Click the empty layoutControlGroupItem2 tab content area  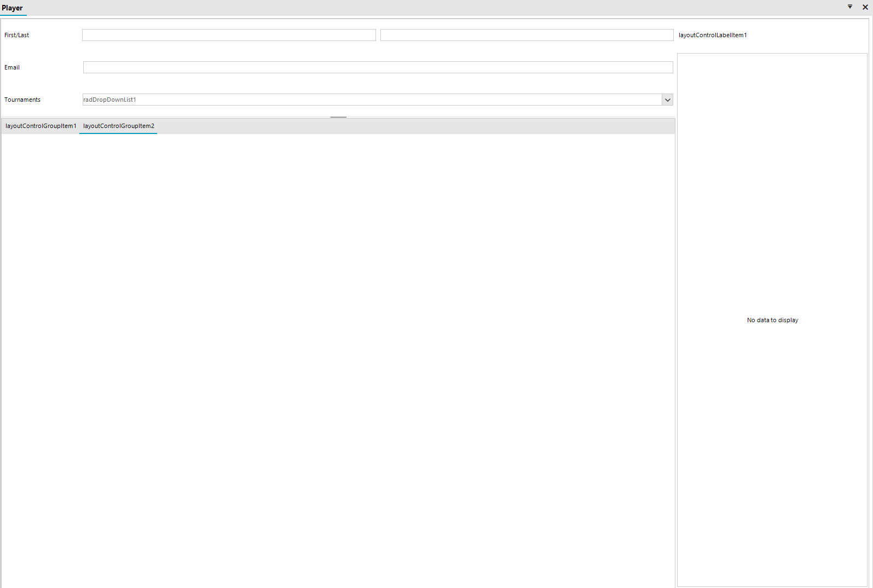coord(338,356)
